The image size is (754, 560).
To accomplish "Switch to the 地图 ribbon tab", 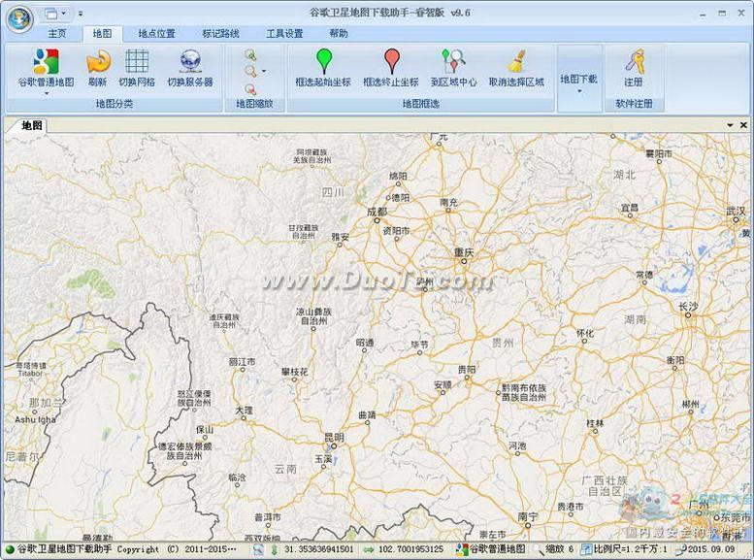I will click(102, 34).
